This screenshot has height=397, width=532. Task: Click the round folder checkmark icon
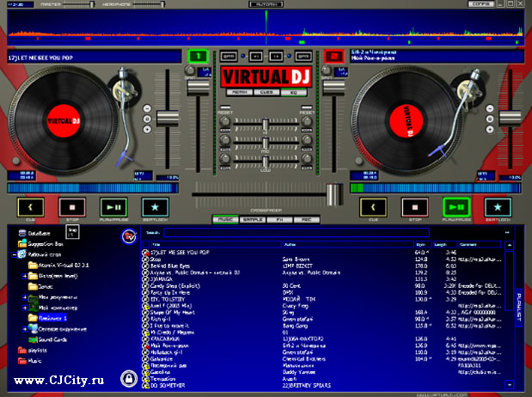(x=129, y=235)
